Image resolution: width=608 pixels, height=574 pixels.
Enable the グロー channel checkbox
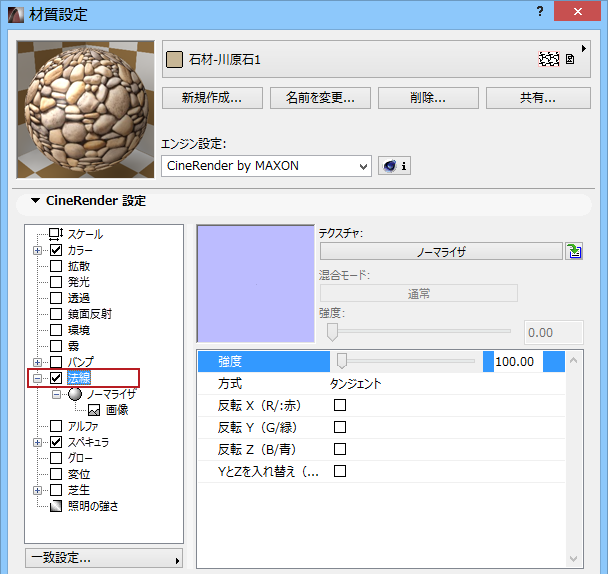pyautogui.click(x=56, y=458)
